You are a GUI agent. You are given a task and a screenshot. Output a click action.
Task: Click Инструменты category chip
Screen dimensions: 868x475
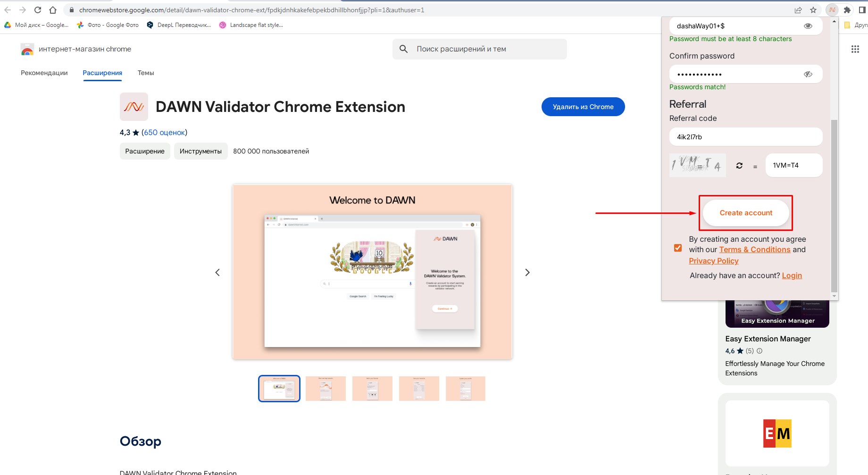click(x=200, y=151)
